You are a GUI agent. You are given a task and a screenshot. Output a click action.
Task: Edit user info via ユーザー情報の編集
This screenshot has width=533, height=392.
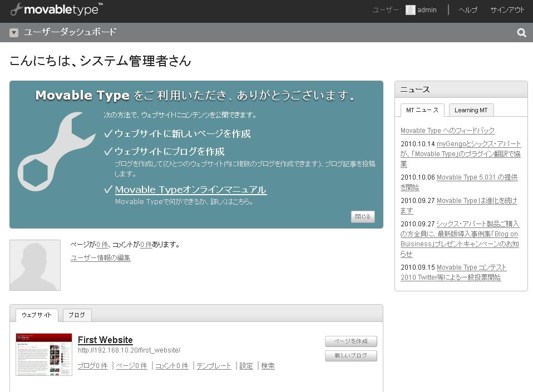[100, 258]
